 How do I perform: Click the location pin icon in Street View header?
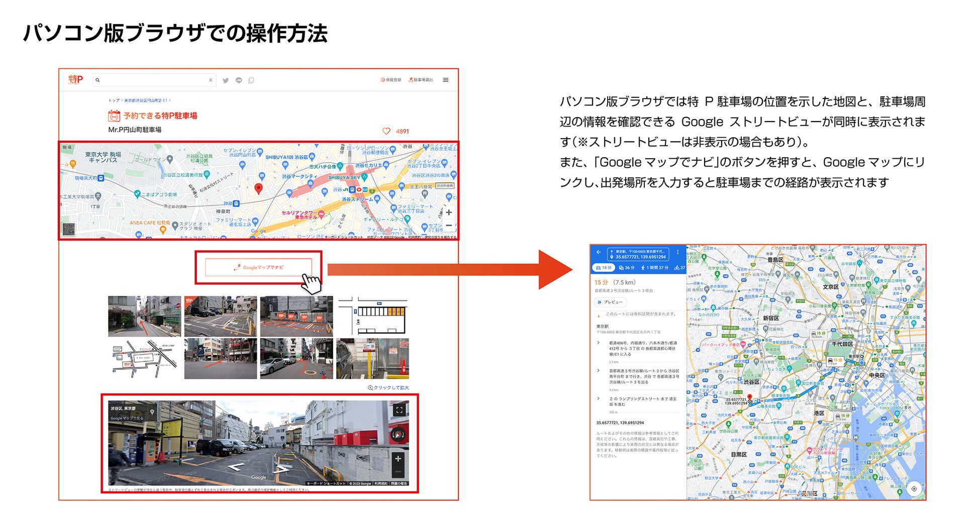click(x=152, y=412)
